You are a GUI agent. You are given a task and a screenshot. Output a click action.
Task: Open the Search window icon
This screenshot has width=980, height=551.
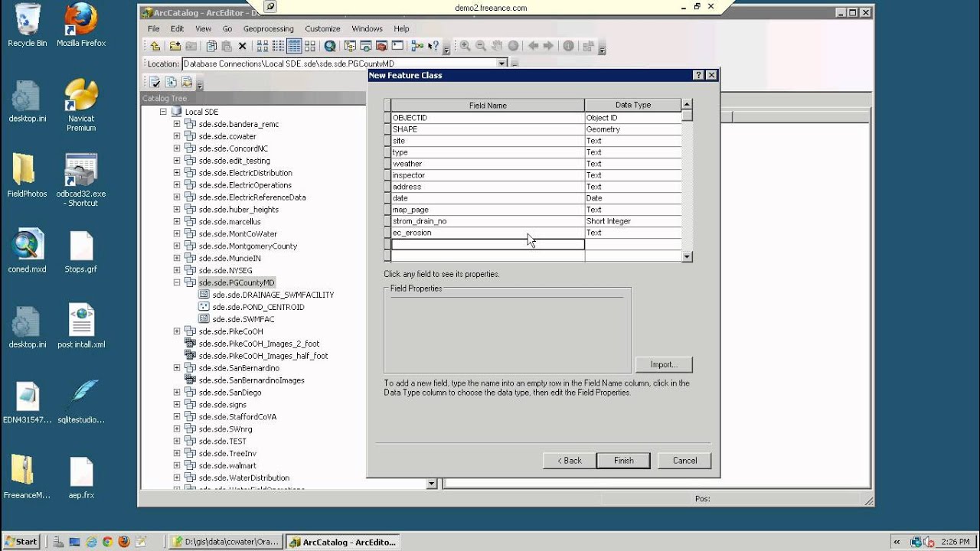point(365,46)
